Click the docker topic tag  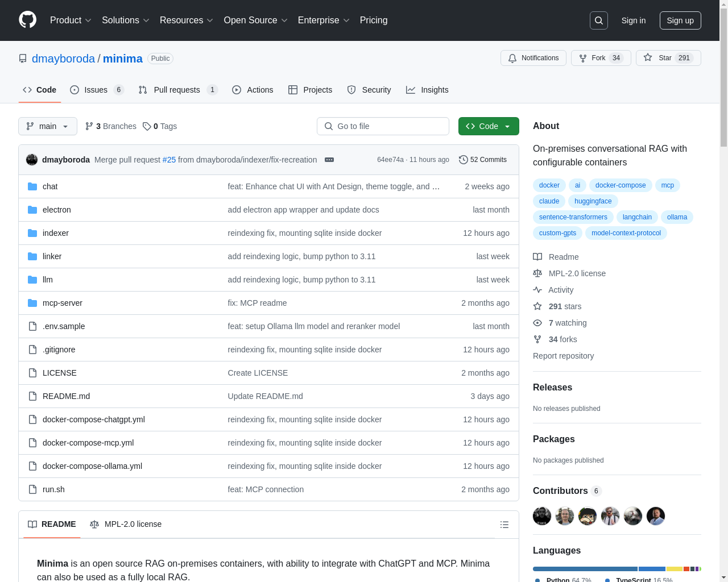click(x=549, y=185)
